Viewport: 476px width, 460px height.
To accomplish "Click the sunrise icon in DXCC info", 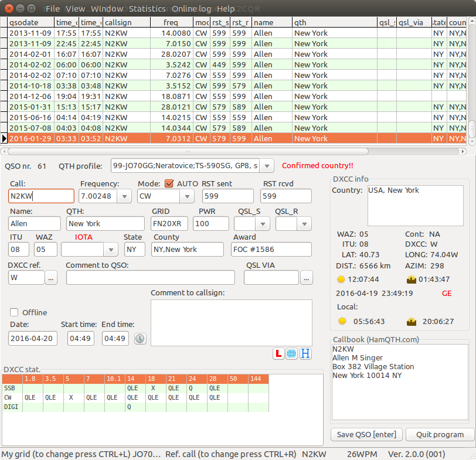I will point(342,280).
